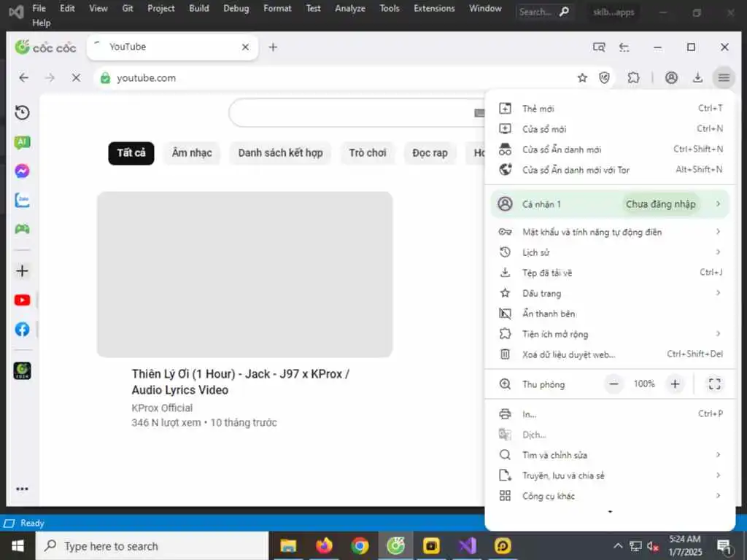The height and width of the screenshot is (560, 747).
Task: Open Visual Studio Debug menu
Action: 236,8
